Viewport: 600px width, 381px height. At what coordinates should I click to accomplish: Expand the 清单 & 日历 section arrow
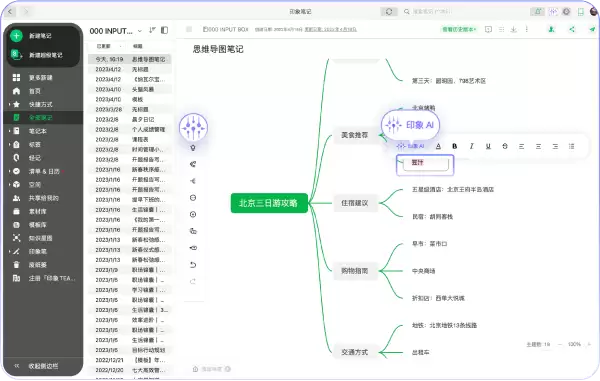click(10, 171)
